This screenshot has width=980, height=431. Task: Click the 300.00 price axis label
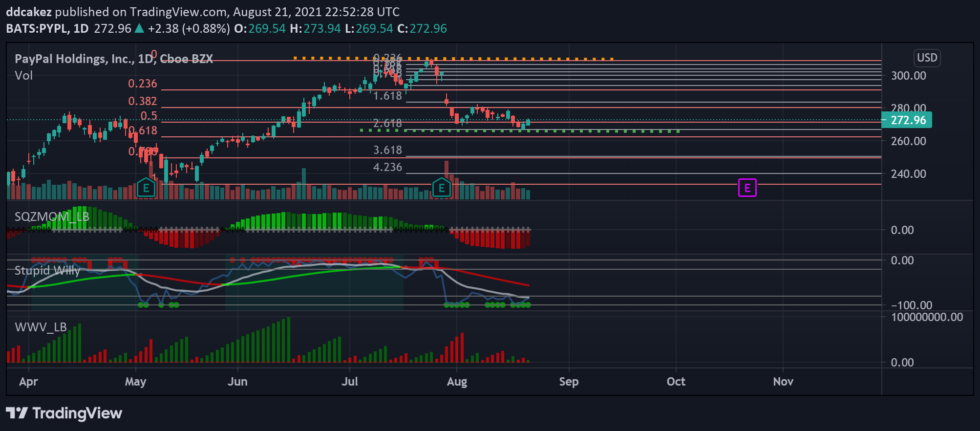pyautogui.click(x=908, y=76)
